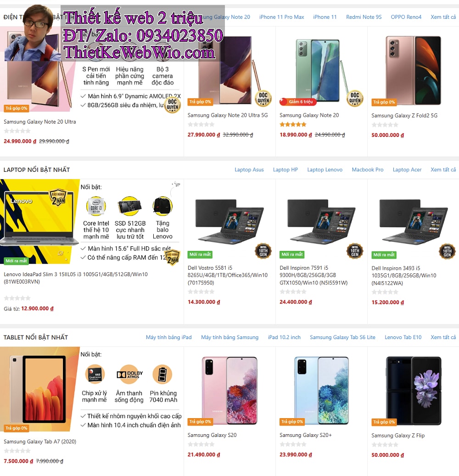Open the iPhone 11 Pro Max category link

tap(282, 17)
